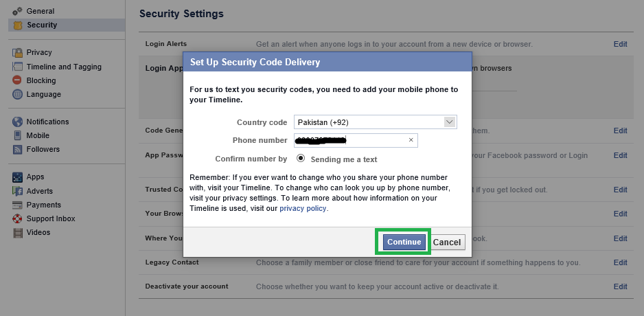Screen dimensions: 644x316
Task: Open Timeline and Tagging settings
Action: click(x=64, y=67)
